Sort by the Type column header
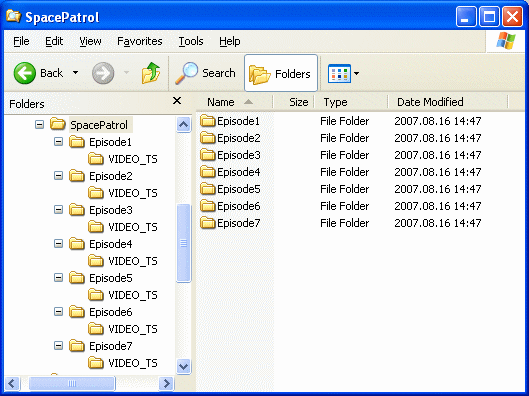 (x=351, y=102)
